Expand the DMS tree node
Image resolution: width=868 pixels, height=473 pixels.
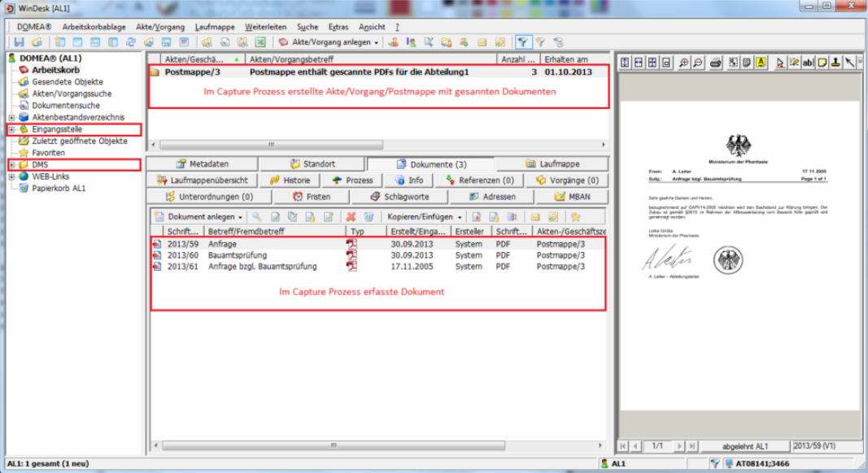tap(11, 165)
